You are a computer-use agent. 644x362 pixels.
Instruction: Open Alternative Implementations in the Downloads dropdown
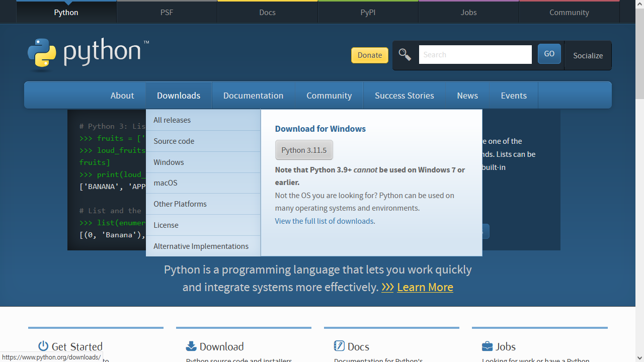click(203, 246)
